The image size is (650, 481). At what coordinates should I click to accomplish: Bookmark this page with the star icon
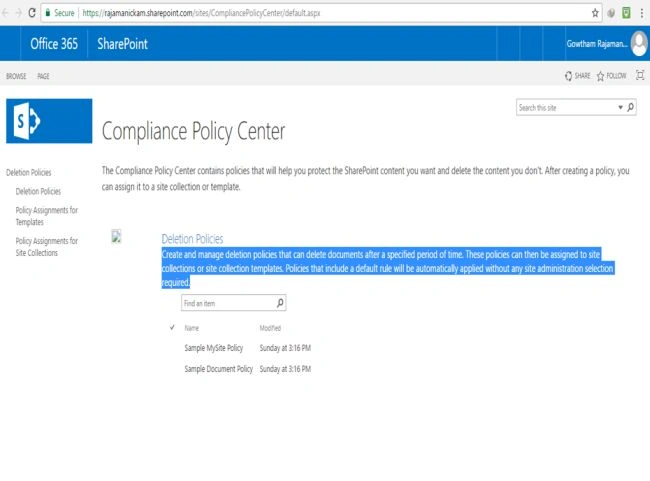pyautogui.click(x=595, y=13)
